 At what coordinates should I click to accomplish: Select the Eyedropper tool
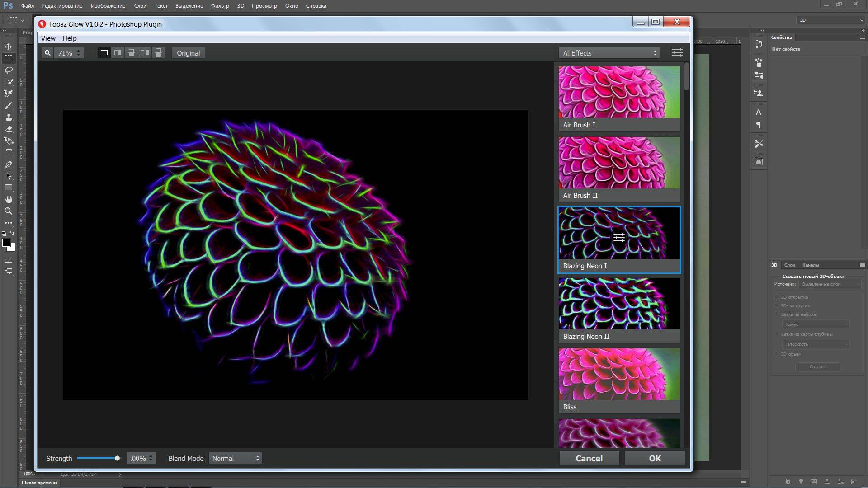[x=9, y=94]
